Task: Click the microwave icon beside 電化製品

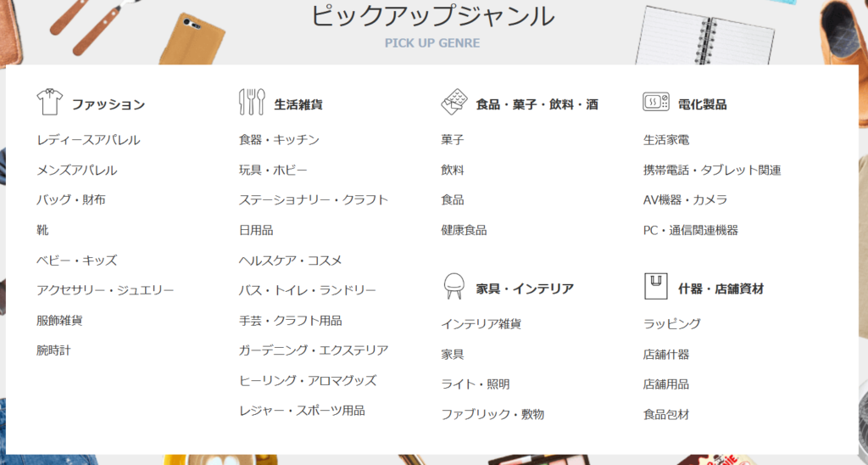Action: (655, 103)
